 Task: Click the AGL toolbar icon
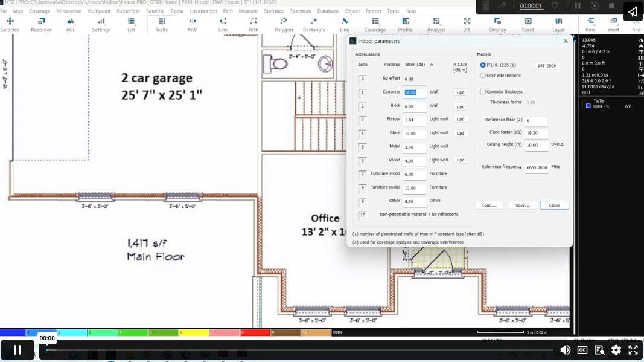click(71, 25)
